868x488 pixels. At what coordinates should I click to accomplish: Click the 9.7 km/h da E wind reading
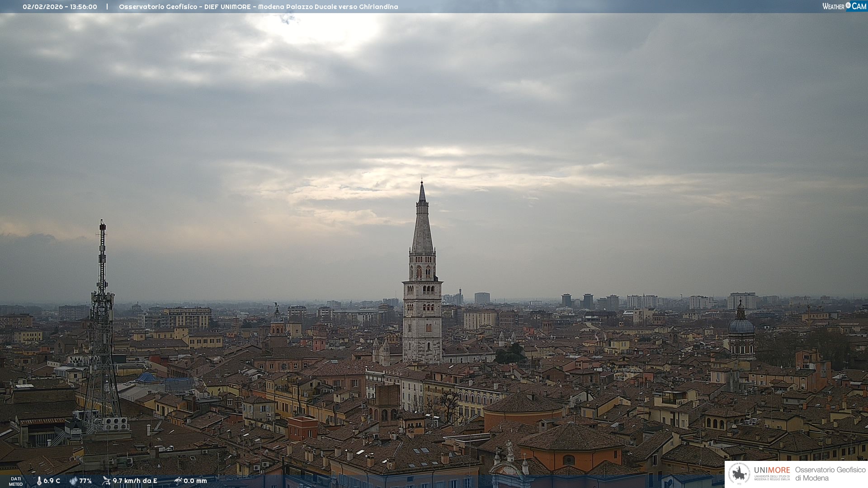click(x=135, y=481)
